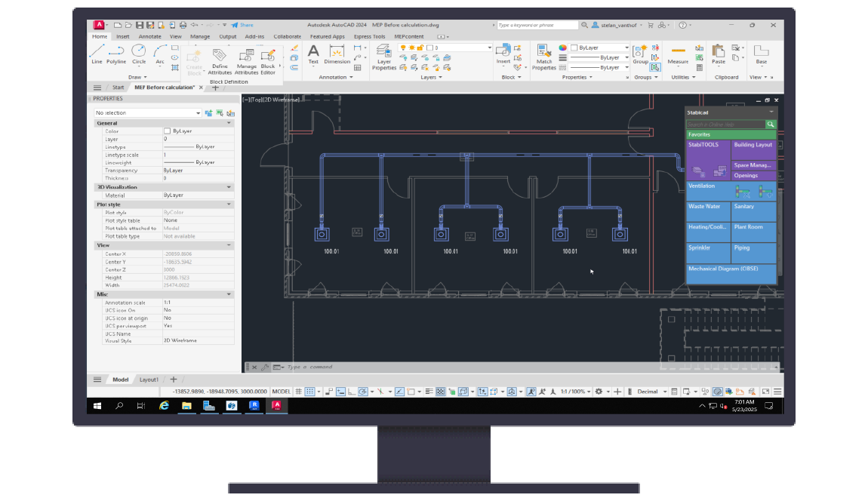Toggle grid display in the status bar
The height and width of the screenshot is (501, 868).
pyautogui.click(x=297, y=392)
